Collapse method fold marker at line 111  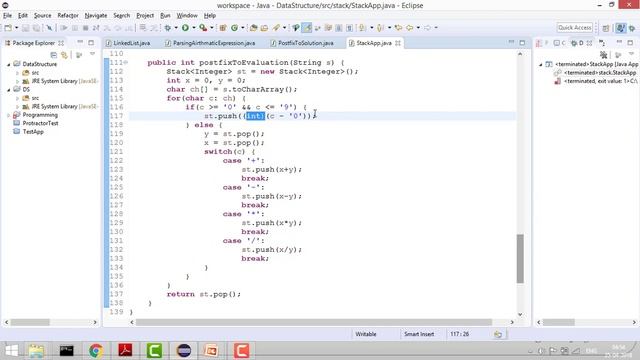tap(126, 62)
